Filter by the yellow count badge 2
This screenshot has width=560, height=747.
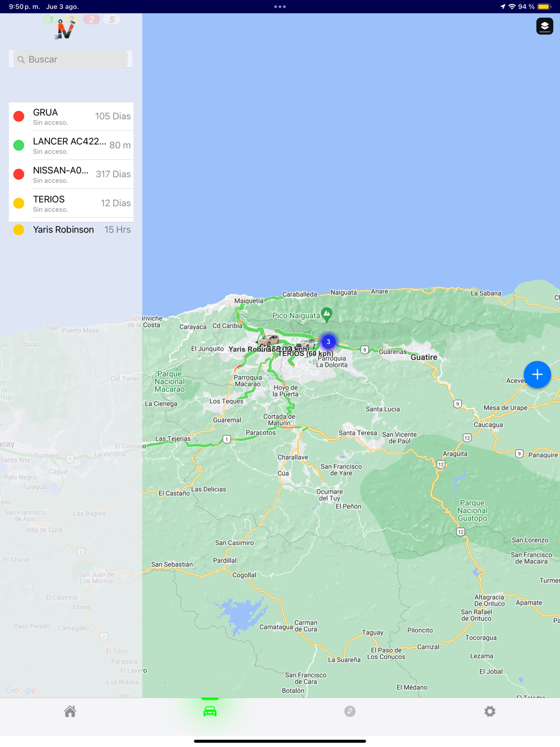(x=71, y=20)
